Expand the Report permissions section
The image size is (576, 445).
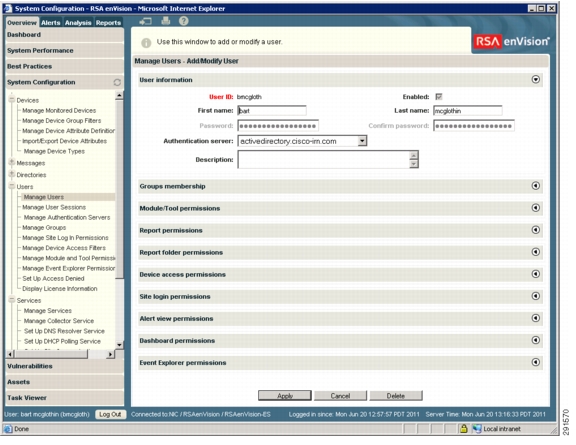[x=536, y=230]
